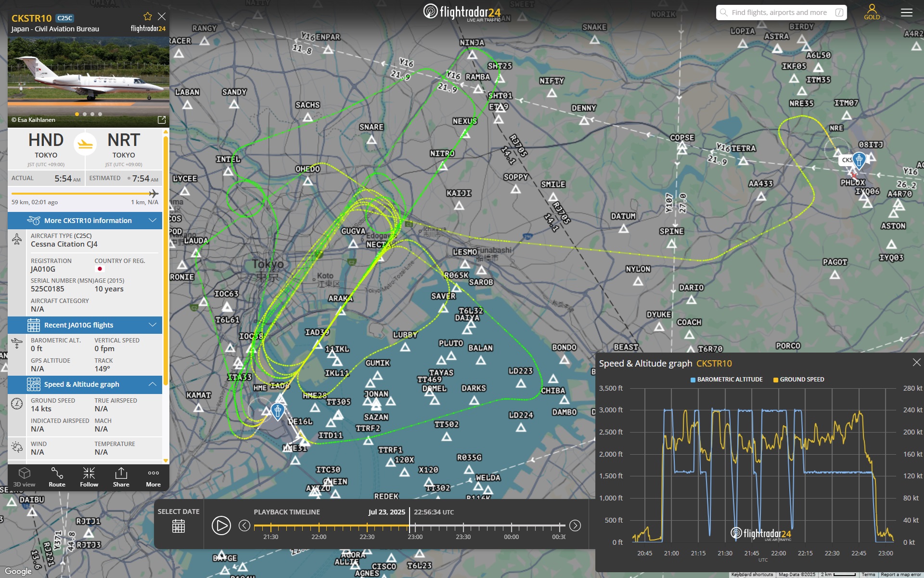This screenshot has height=578, width=924.
Task: Search flights and airports field
Action: pyautogui.click(x=782, y=13)
